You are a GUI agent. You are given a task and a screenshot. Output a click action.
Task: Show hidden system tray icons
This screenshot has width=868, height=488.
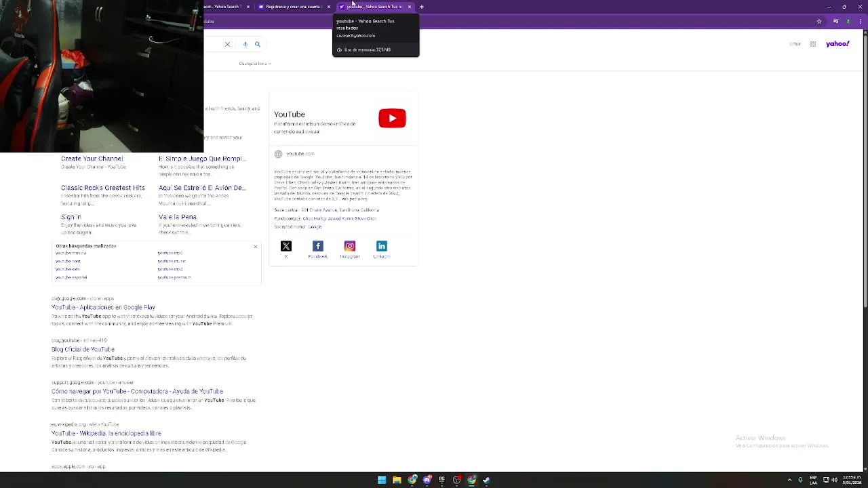pyautogui.click(x=789, y=480)
